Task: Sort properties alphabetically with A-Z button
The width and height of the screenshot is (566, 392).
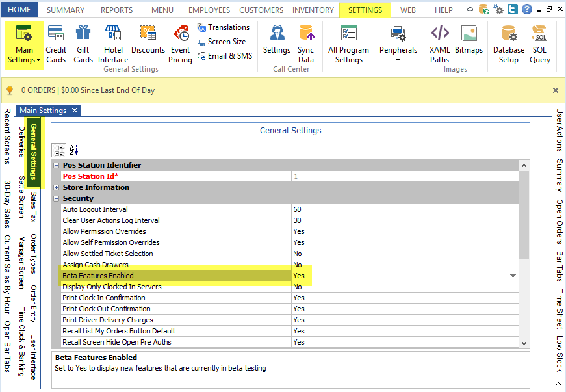Action: [x=73, y=150]
